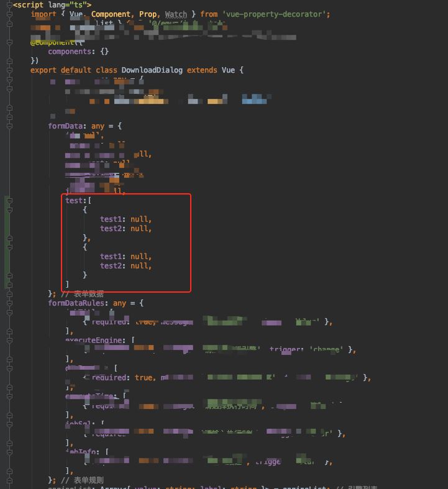Click fold end marker beside ] closing test array
Viewport: 448px width, 489px height.
(9, 285)
